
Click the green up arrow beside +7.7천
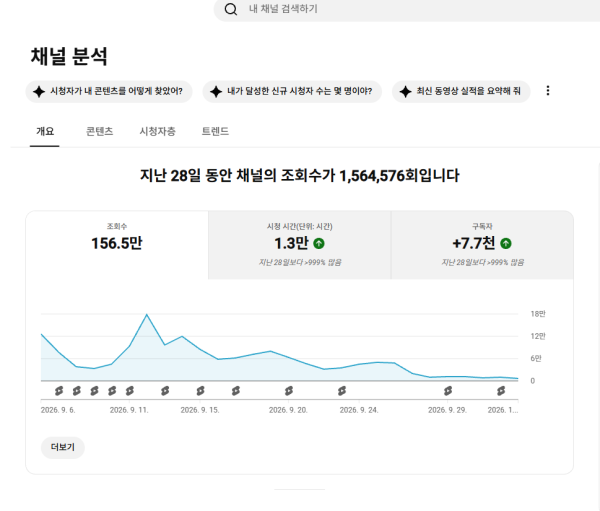click(x=506, y=243)
